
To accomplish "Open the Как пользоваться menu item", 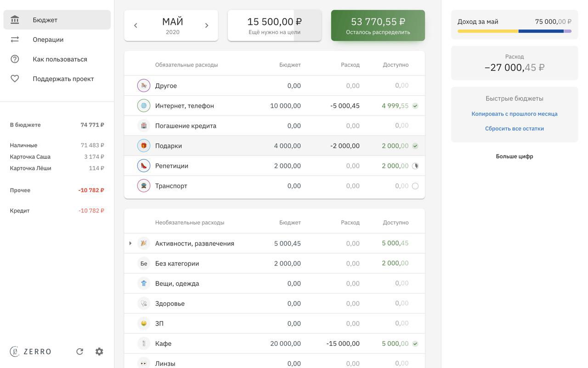I will click(x=60, y=59).
